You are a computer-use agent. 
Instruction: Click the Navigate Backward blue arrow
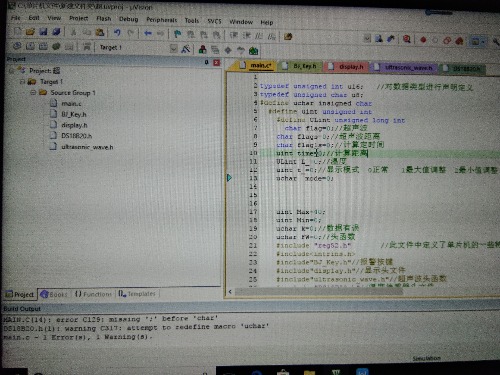click(x=148, y=33)
